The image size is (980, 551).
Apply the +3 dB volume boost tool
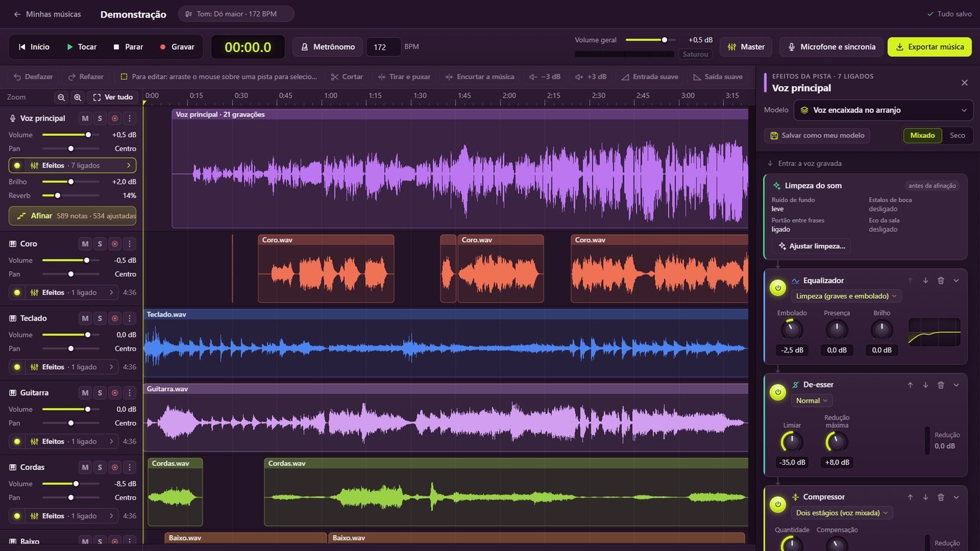point(590,77)
